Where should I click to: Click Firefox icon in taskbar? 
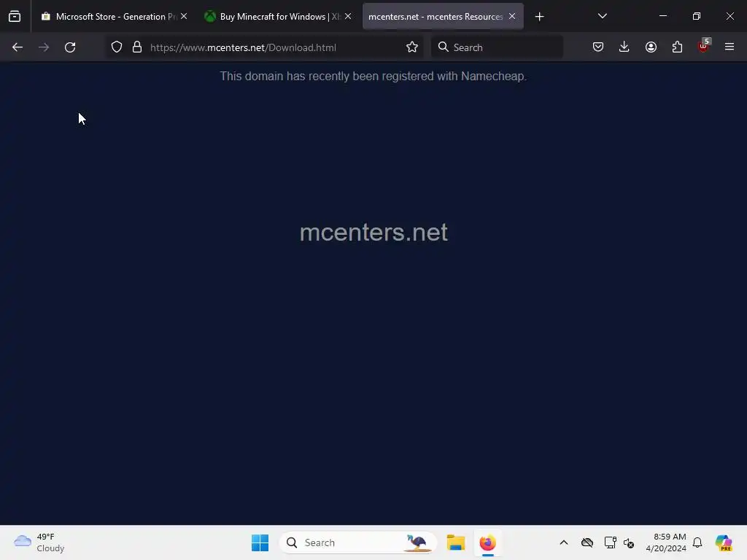click(x=487, y=542)
